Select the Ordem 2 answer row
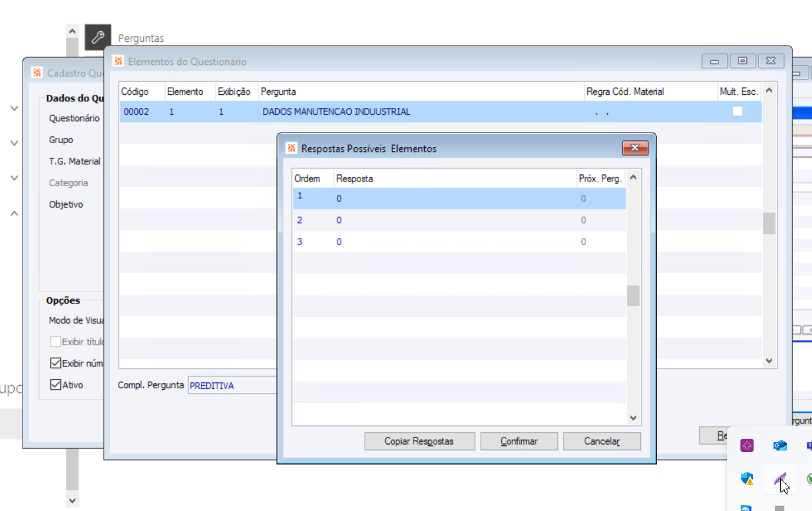This screenshot has width=812, height=511. (459, 220)
